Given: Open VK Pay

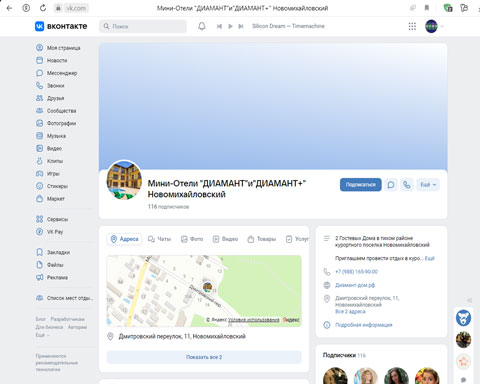Looking at the screenshot, I should click(x=50, y=232).
